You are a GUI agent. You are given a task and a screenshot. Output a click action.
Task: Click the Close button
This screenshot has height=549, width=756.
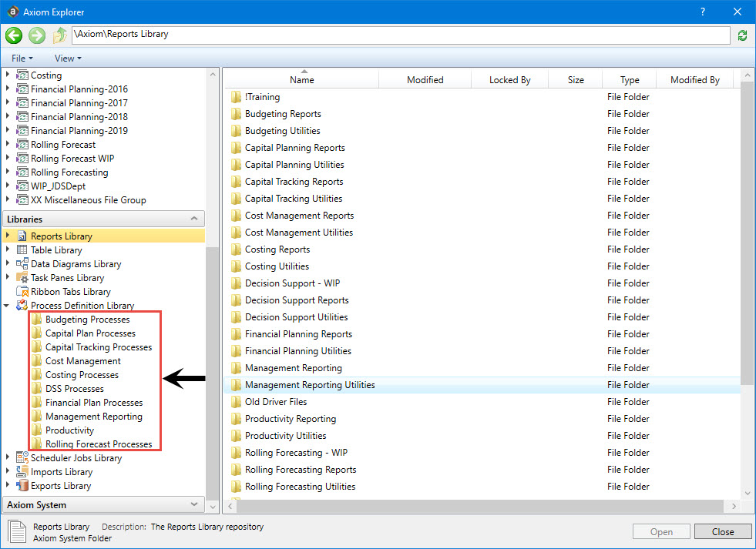coord(722,531)
